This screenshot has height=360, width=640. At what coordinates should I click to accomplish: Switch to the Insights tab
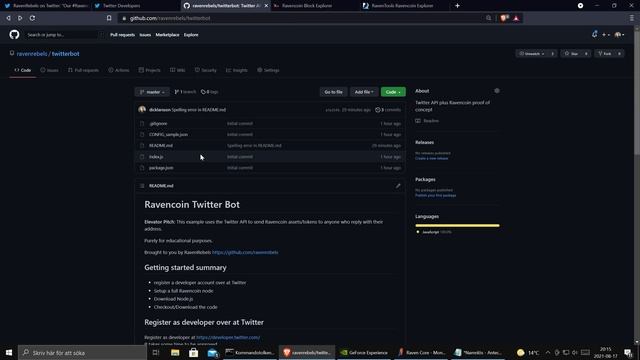[237, 70]
